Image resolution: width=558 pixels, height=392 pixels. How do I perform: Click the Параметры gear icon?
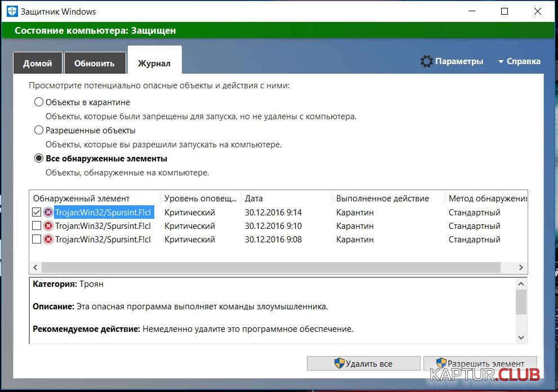click(x=426, y=61)
